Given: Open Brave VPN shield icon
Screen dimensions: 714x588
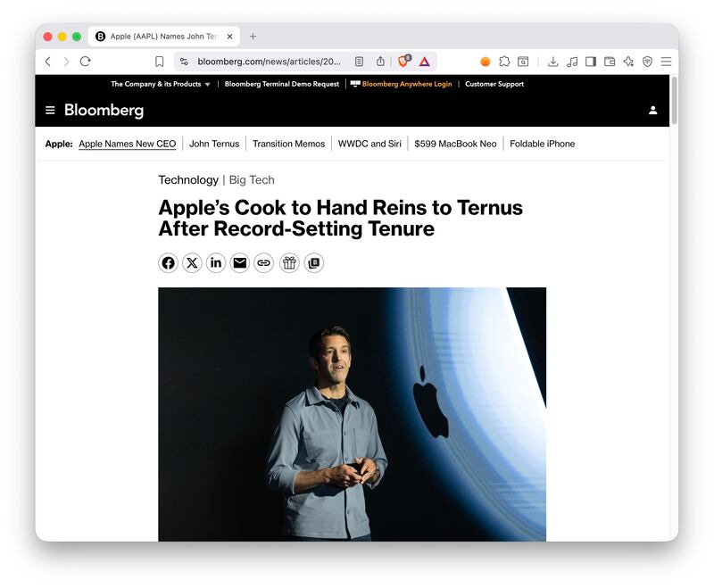Looking at the screenshot, I should coord(647,62).
